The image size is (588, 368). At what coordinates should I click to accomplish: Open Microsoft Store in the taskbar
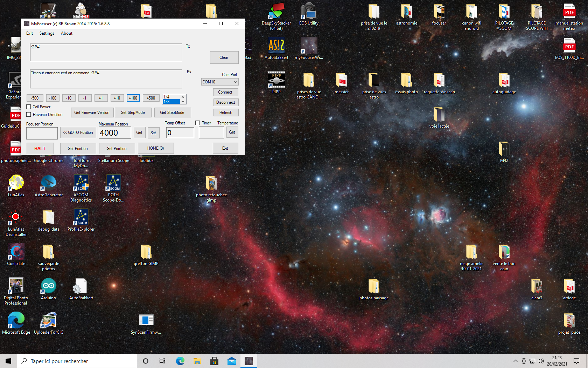click(214, 361)
